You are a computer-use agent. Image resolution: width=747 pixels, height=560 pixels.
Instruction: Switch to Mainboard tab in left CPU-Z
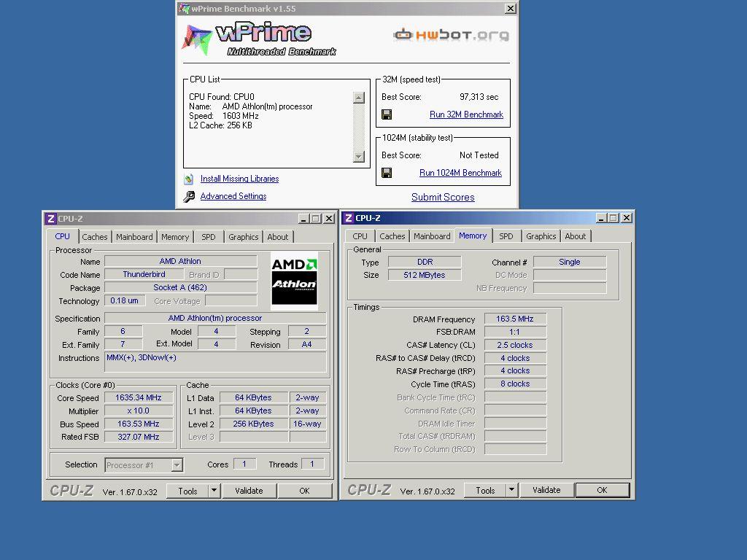[x=134, y=237]
